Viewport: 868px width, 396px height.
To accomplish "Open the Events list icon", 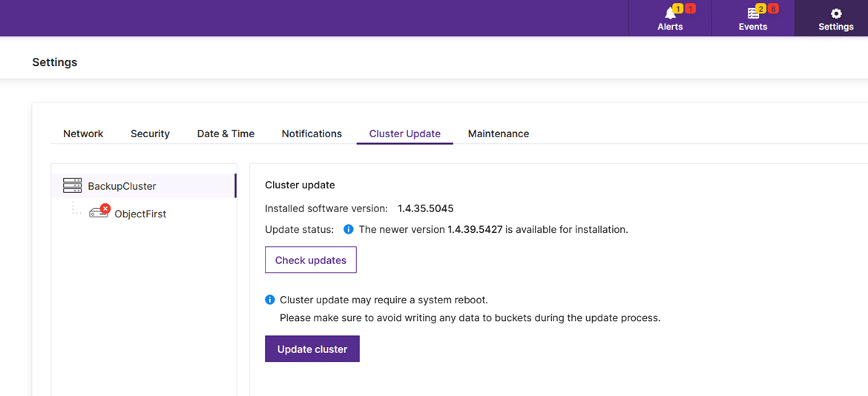I will pyautogui.click(x=753, y=14).
